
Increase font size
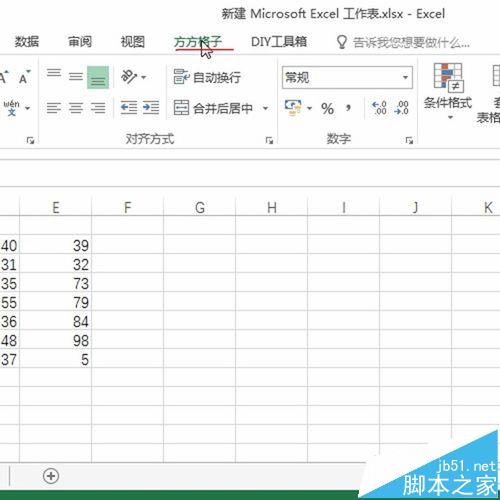pyautogui.click(x=4, y=77)
